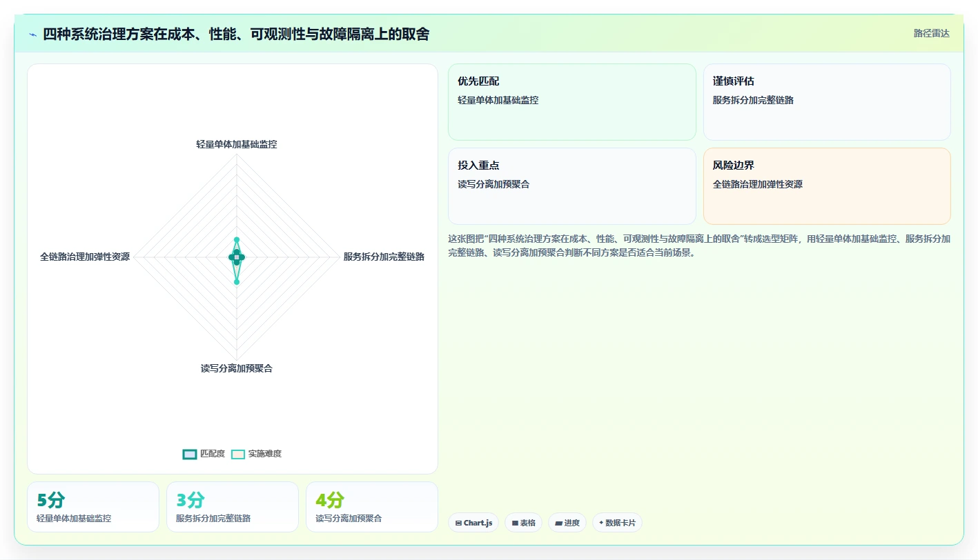The height and width of the screenshot is (560, 978).
Task: Click radar axis label 轻量单体加基础监控
Action: coord(237,144)
